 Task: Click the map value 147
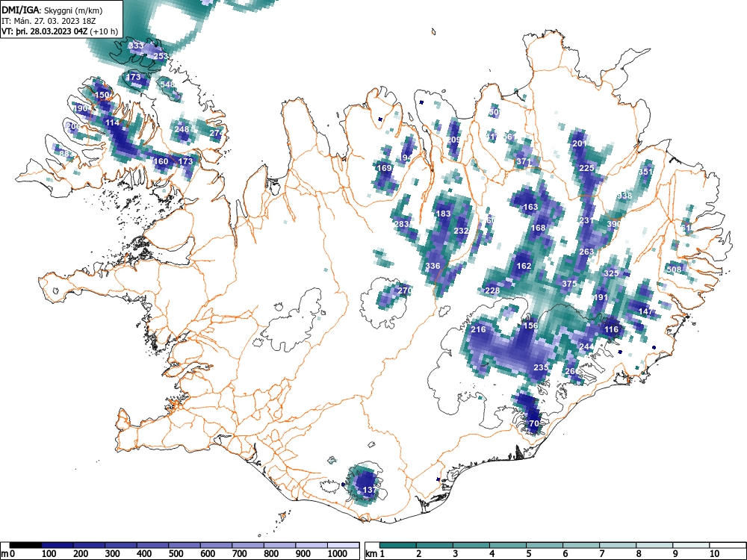tap(645, 311)
